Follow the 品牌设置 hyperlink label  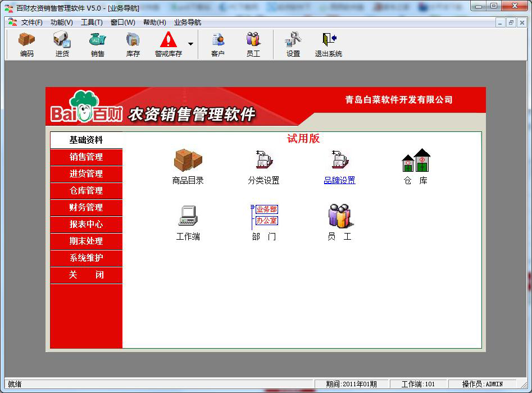pos(340,180)
